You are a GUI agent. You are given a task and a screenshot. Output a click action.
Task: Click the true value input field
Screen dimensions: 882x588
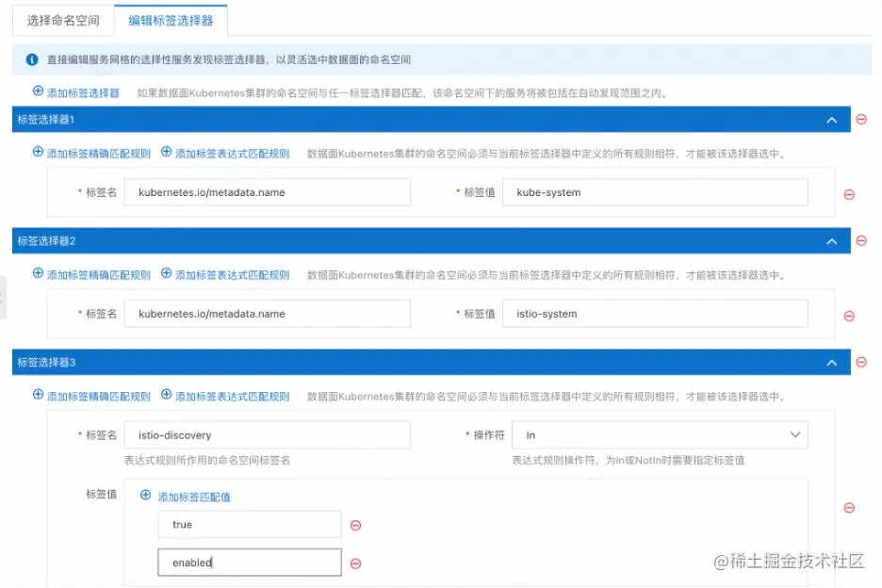point(250,525)
